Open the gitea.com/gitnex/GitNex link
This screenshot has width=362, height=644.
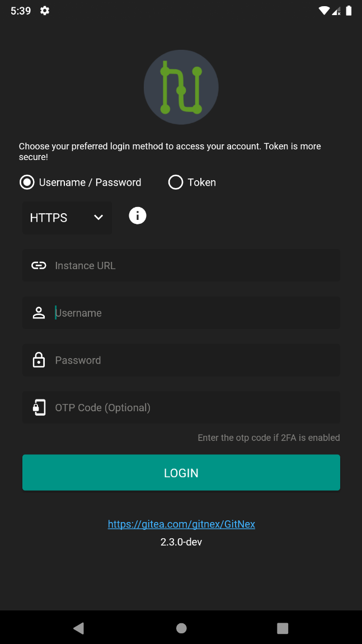tap(181, 524)
